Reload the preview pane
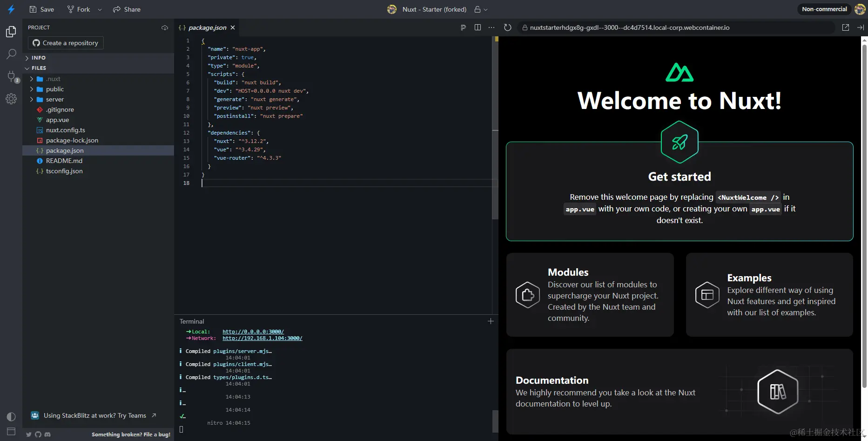868x441 pixels. (508, 27)
